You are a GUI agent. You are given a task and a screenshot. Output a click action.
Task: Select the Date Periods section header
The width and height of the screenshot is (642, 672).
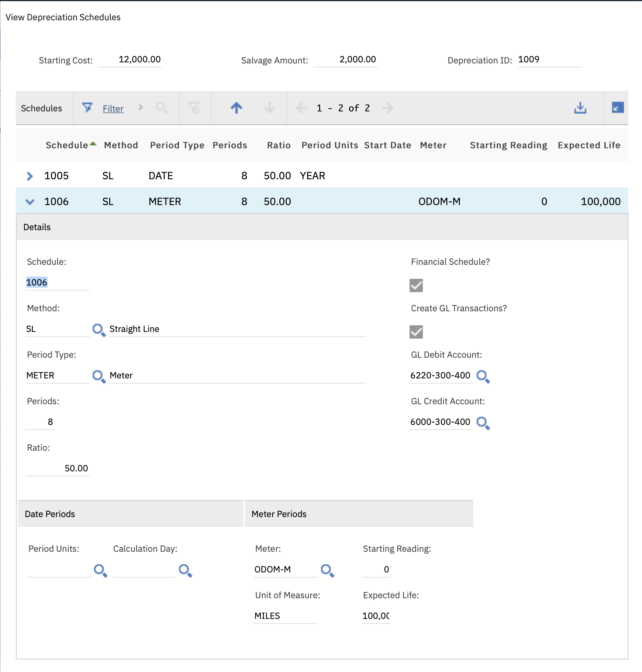coord(49,513)
